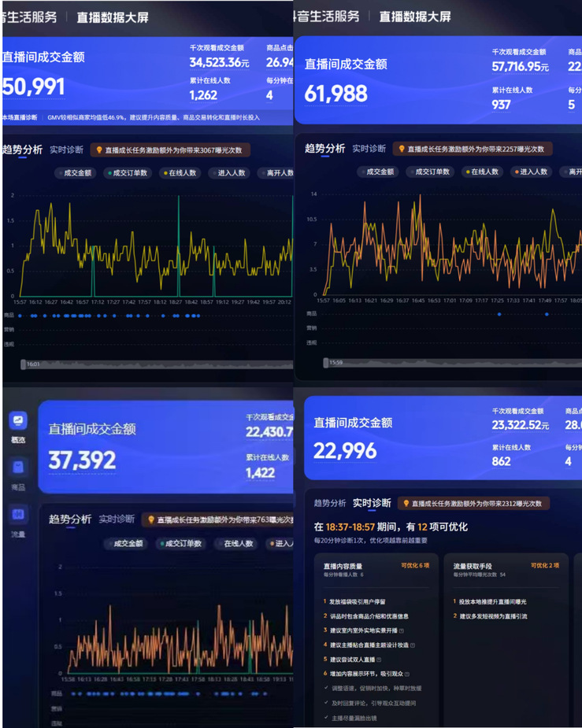Open the 流量 traffic sidebar icon

(x=18, y=514)
